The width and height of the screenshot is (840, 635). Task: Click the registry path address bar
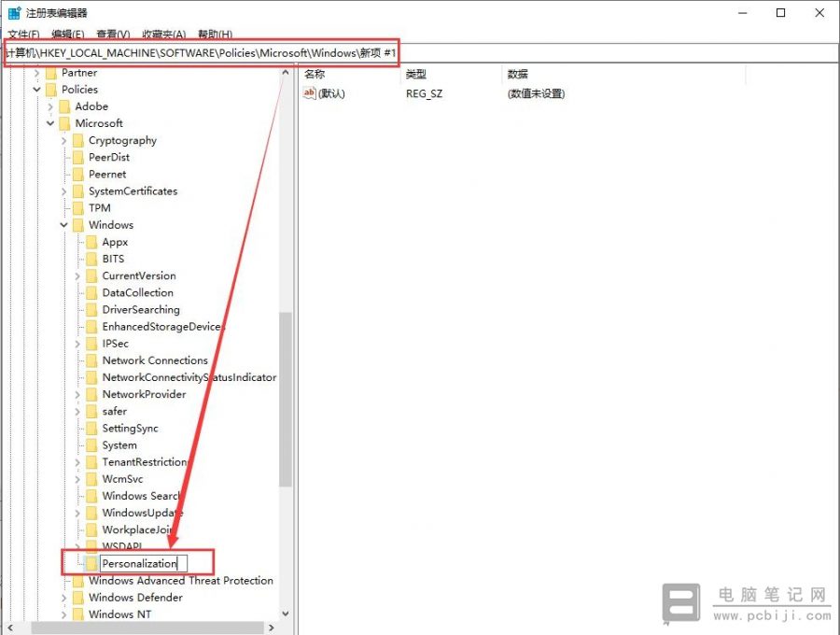click(420, 53)
